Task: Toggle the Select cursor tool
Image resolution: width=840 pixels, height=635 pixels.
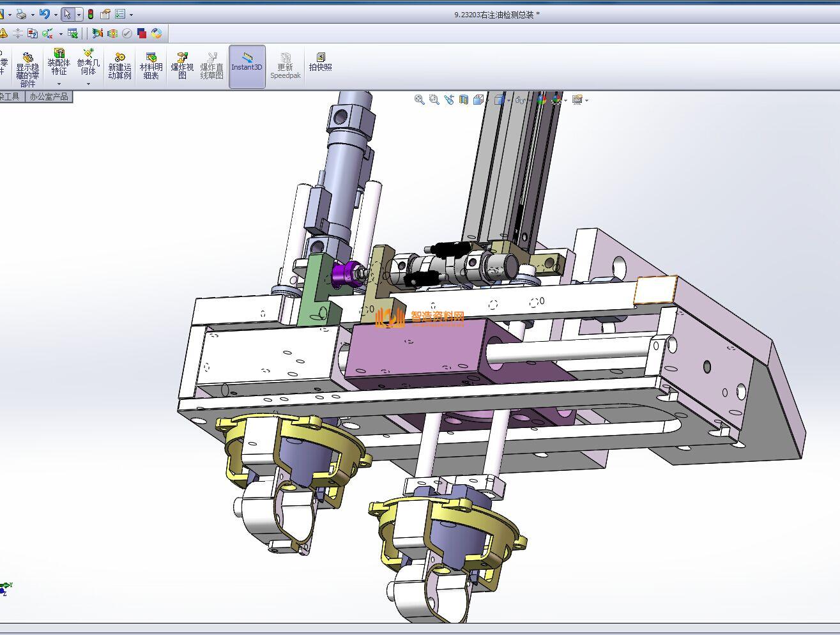Action: point(67,14)
